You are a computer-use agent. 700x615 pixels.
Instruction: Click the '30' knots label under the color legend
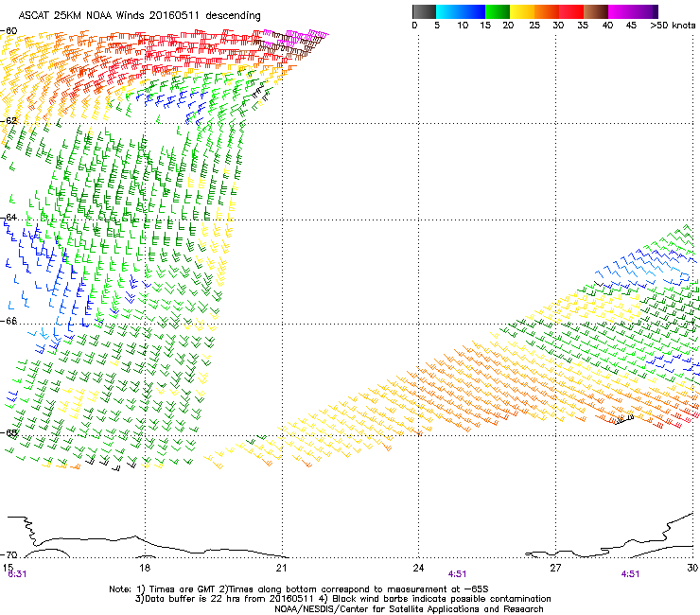(x=558, y=26)
